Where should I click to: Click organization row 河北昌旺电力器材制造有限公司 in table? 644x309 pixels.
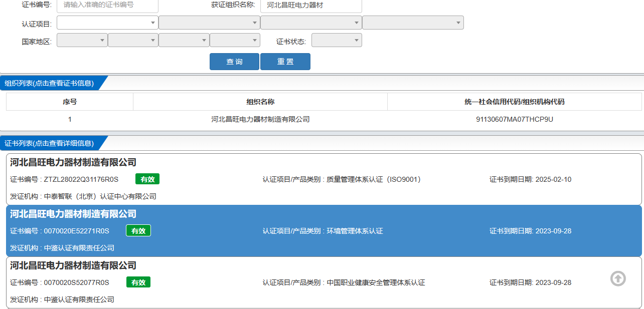pos(260,119)
